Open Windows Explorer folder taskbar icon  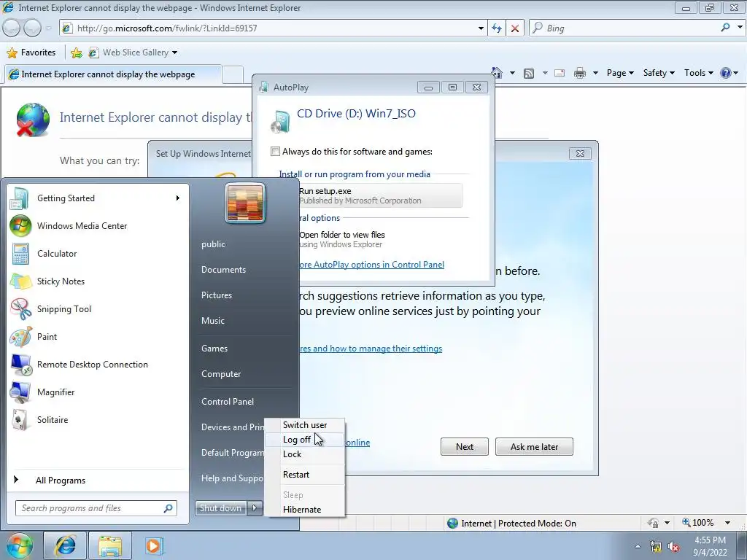pos(110,545)
